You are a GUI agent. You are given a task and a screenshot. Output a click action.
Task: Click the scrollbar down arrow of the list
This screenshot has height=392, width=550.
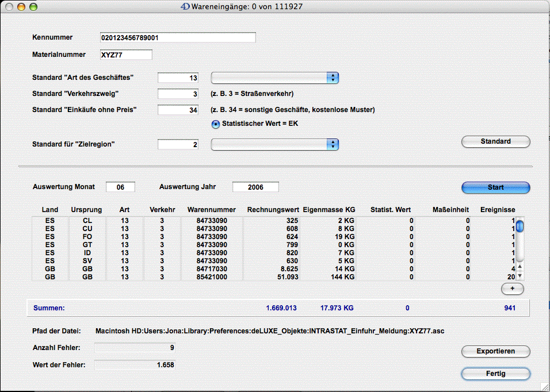520,275
